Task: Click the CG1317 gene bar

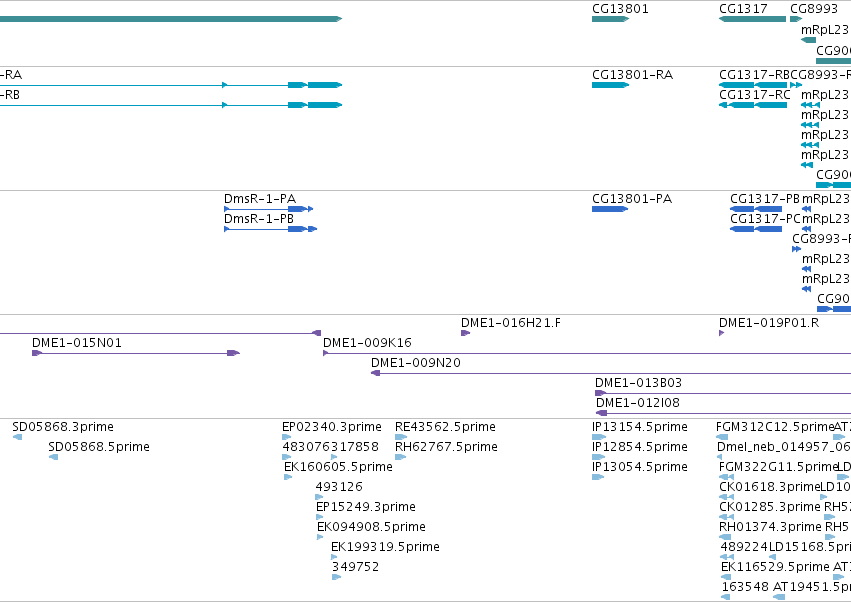Action: coord(752,19)
